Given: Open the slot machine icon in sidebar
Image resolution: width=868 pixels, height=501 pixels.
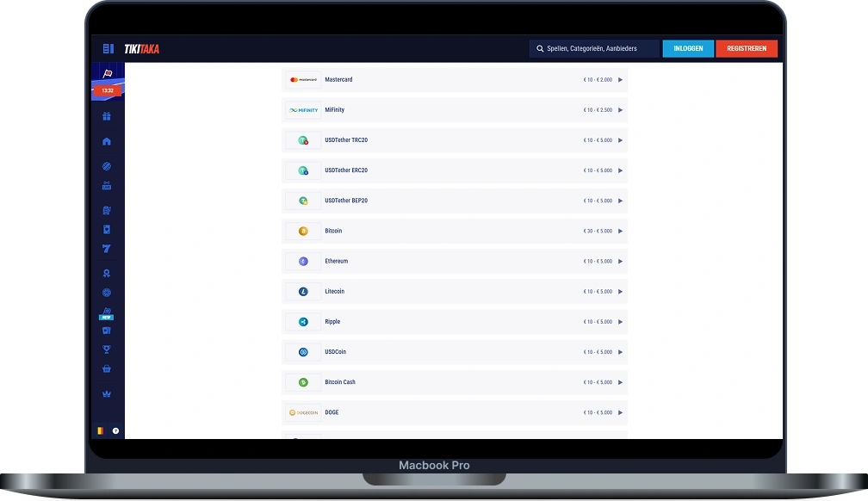Looking at the screenshot, I should pos(107,210).
